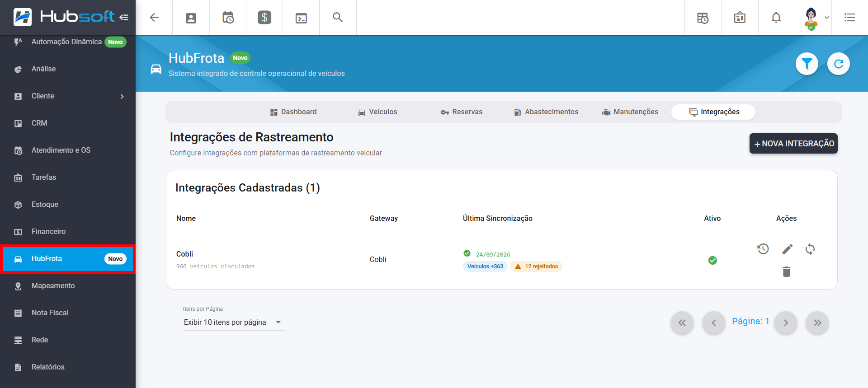
Task: Open the dollar sign financial shortcut
Action: pos(264,18)
